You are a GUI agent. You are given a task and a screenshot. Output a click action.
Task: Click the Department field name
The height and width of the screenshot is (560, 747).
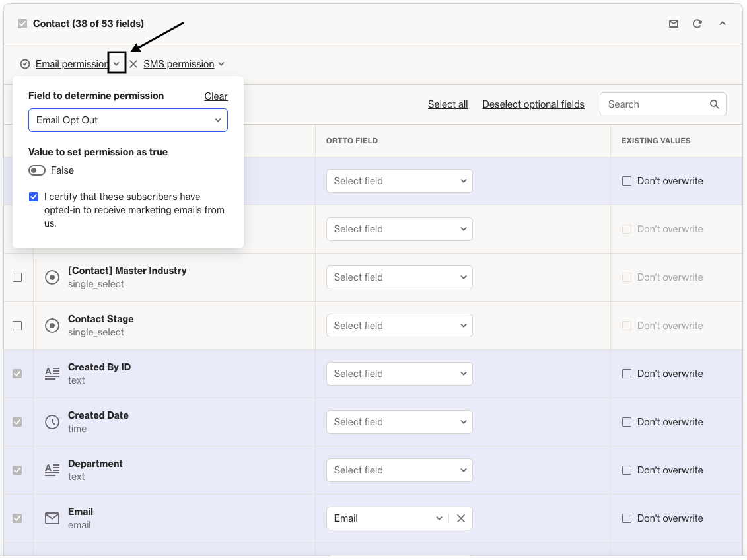pos(95,464)
